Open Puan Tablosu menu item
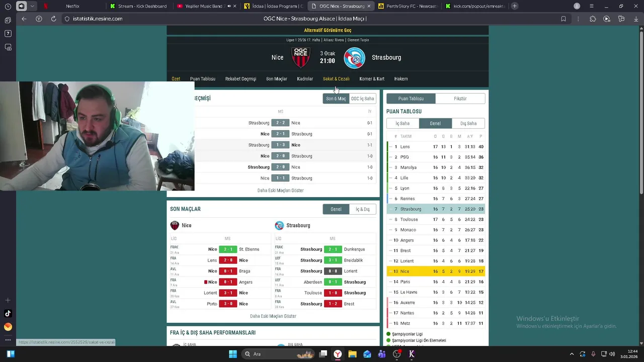 point(203,79)
